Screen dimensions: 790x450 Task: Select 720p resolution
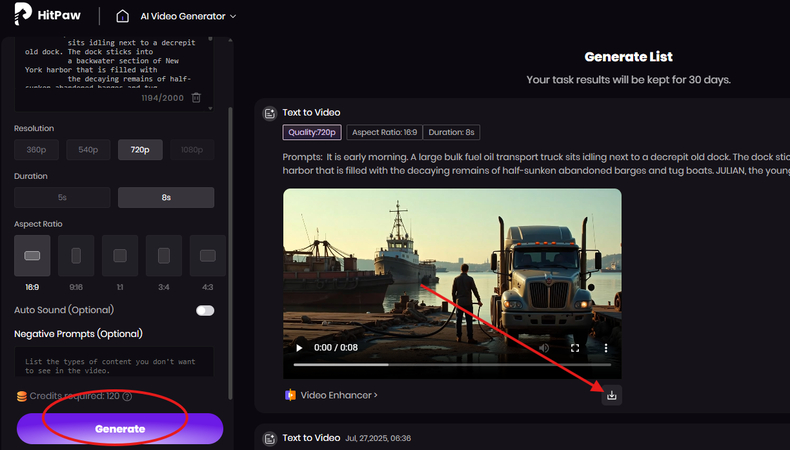tap(140, 150)
